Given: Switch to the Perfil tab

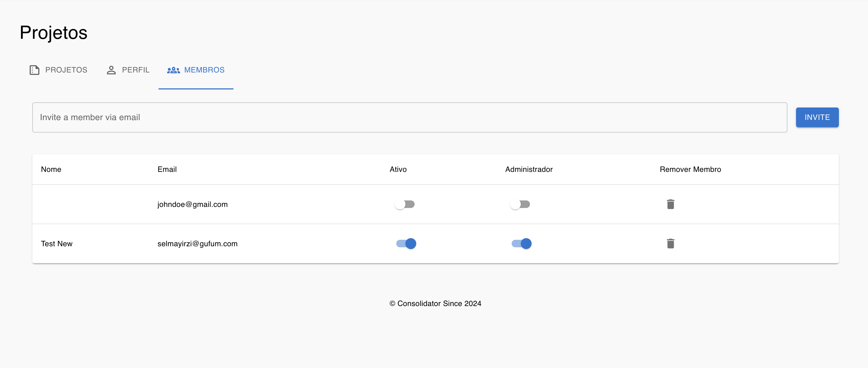Looking at the screenshot, I should (x=128, y=70).
